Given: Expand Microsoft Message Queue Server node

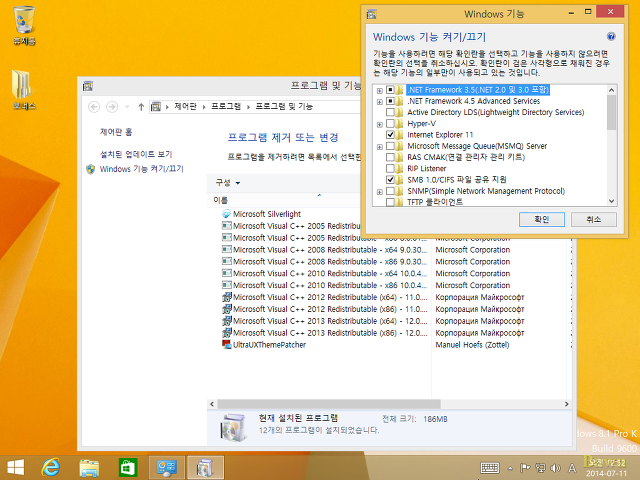Looking at the screenshot, I should pos(380,147).
